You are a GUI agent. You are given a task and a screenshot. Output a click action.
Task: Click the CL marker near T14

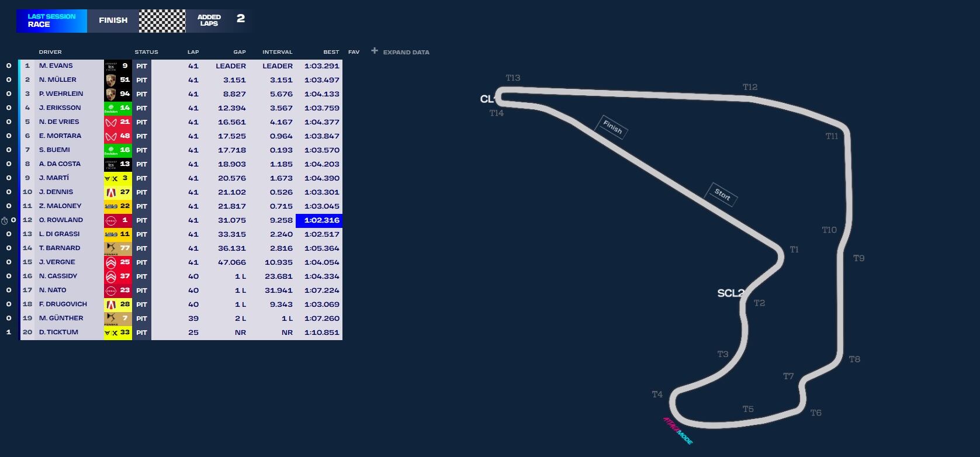coord(487,99)
